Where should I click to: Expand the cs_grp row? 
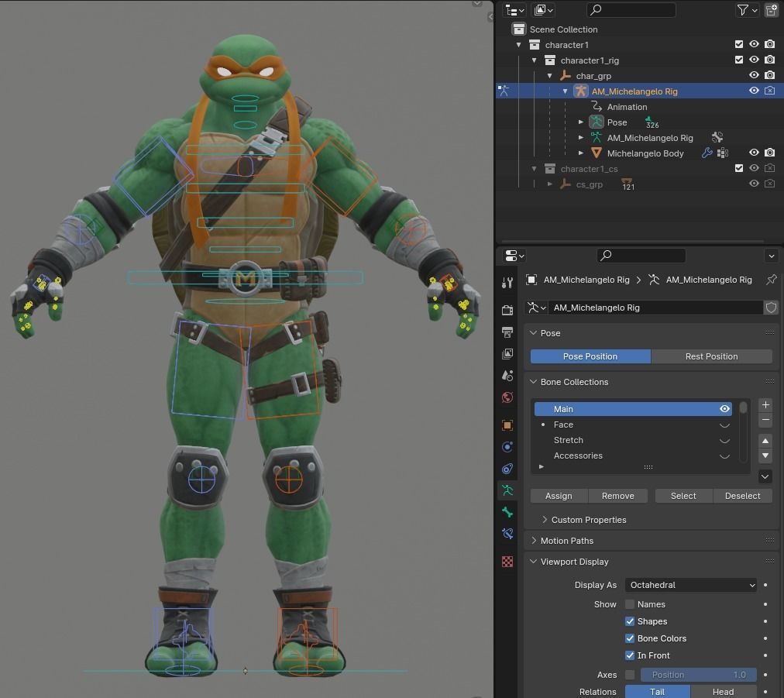(x=550, y=184)
